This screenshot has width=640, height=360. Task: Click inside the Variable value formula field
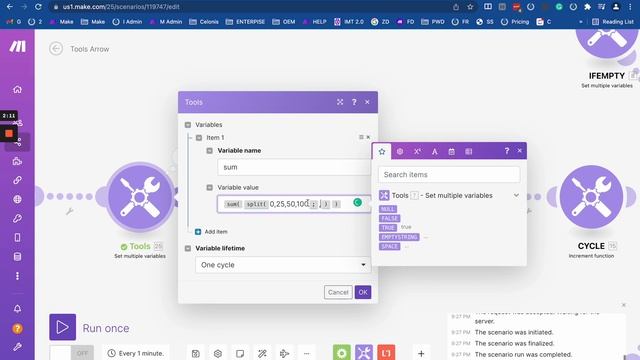(294, 204)
